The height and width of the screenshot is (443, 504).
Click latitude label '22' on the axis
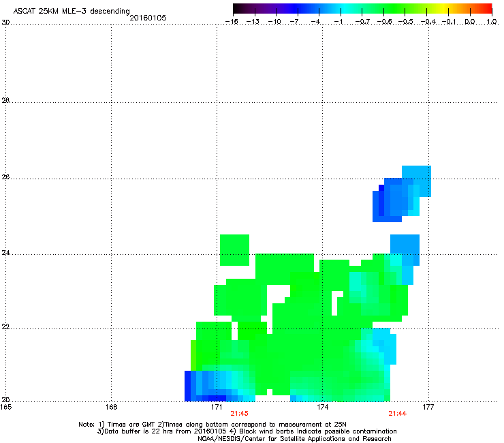5,327
